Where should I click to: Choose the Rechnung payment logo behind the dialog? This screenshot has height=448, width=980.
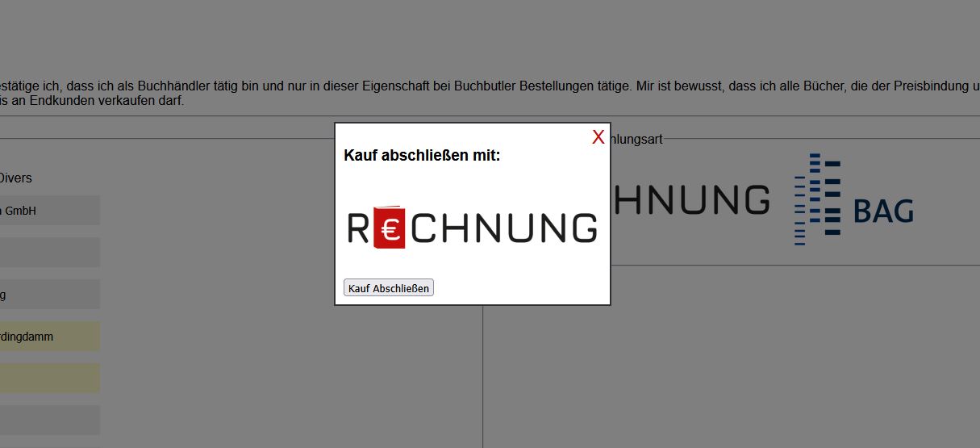click(x=690, y=199)
